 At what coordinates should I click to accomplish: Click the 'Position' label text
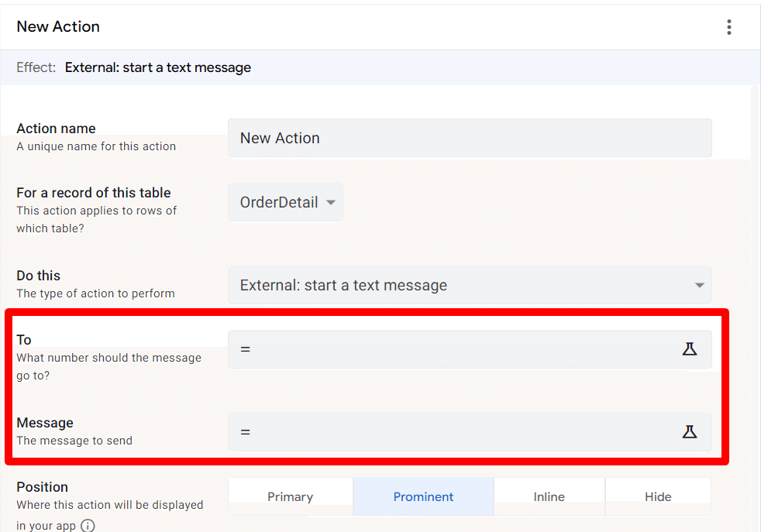pyautogui.click(x=42, y=487)
